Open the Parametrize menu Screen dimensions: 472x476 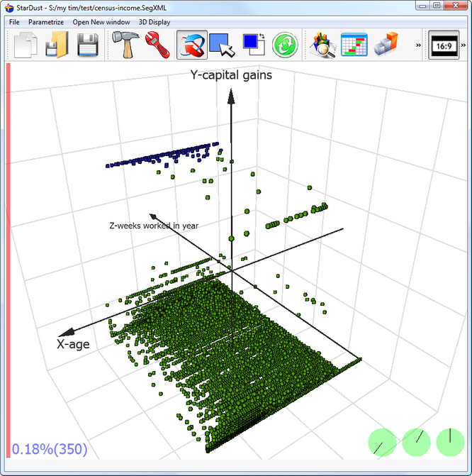click(46, 22)
